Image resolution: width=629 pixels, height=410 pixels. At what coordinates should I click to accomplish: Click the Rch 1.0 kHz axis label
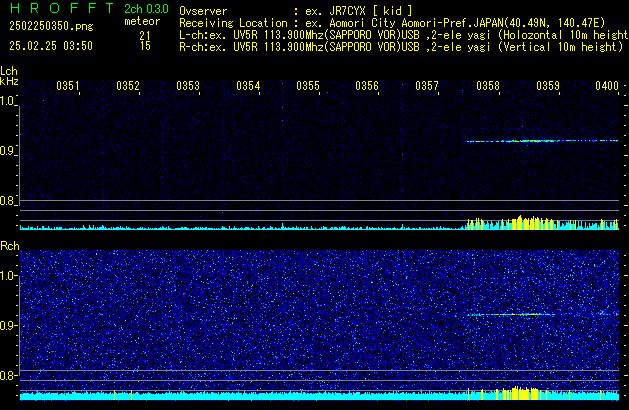8,276
